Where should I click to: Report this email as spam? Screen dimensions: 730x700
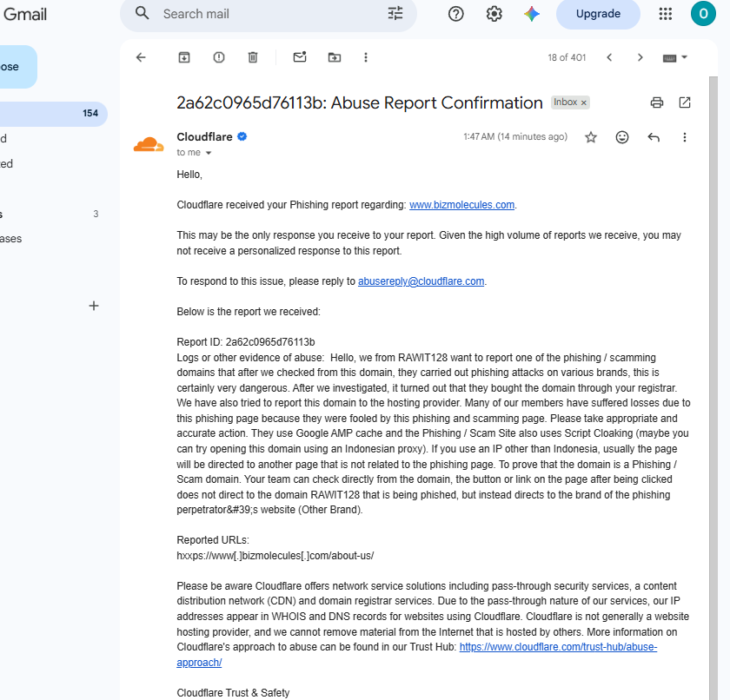(219, 57)
